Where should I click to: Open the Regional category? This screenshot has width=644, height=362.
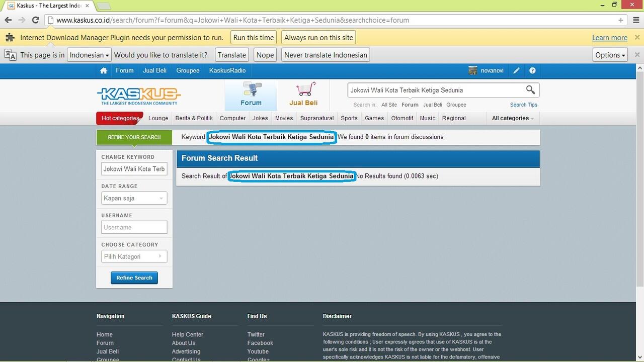click(x=454, y=118)
